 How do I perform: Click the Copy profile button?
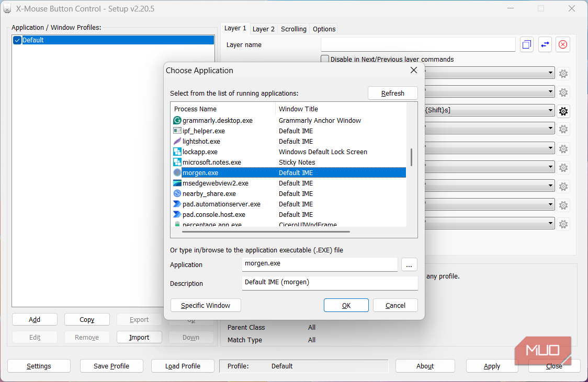tap(87, 319)
